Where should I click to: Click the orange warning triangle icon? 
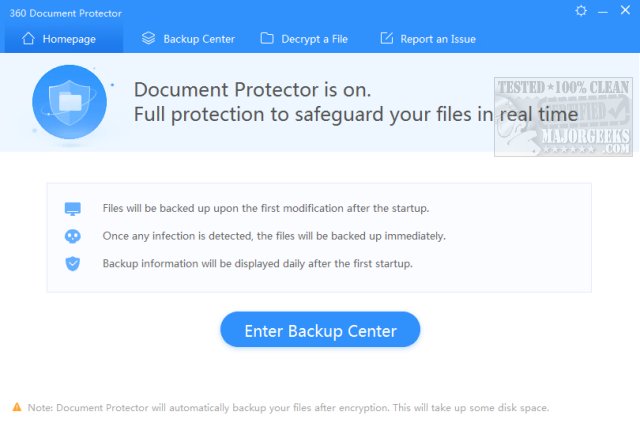point(17,407)
